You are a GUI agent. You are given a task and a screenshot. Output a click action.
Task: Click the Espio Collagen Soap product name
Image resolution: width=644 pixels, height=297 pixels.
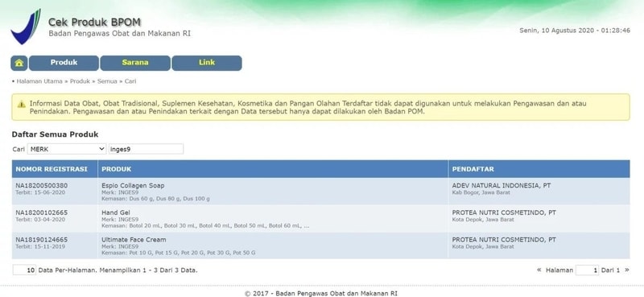(x=133, y=186)
